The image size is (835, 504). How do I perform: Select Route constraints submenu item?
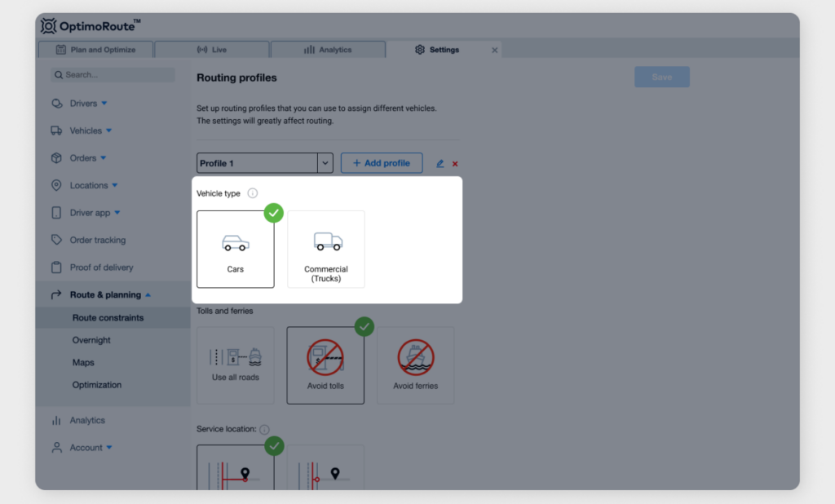click(x=108, y=317)
